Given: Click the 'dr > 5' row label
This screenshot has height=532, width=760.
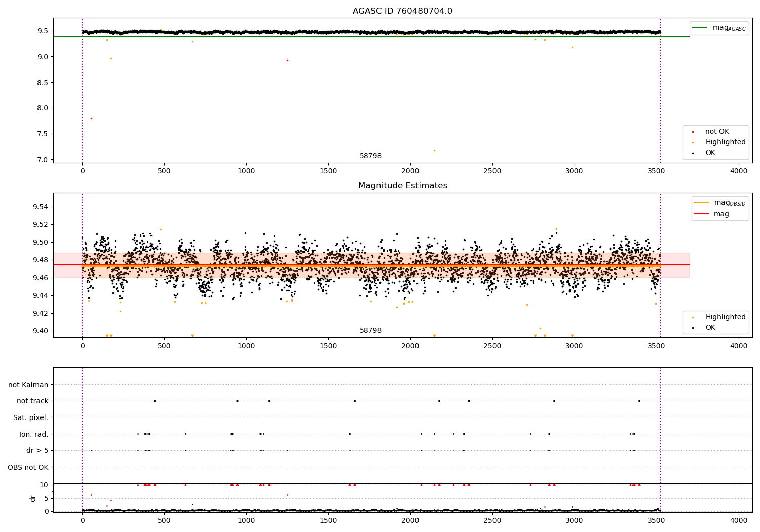Looking at the screenshot, I should (37, 450).
